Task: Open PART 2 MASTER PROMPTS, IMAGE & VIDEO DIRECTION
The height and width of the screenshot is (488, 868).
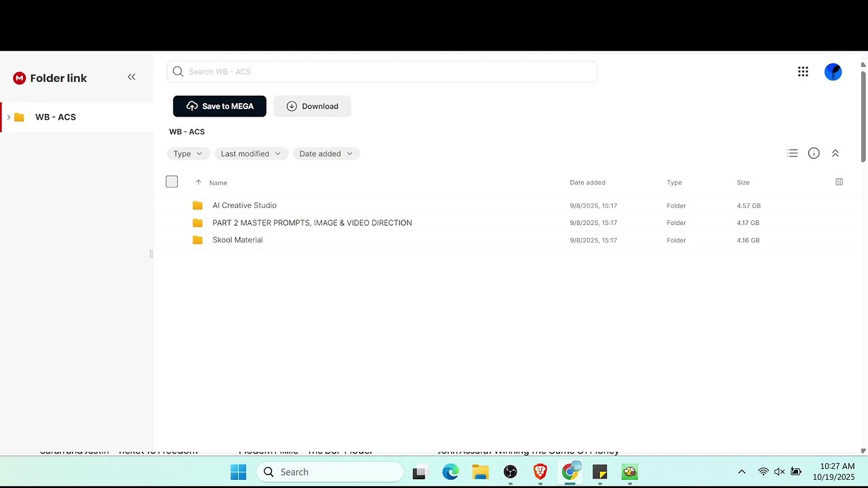Action: tap(312, 223)
